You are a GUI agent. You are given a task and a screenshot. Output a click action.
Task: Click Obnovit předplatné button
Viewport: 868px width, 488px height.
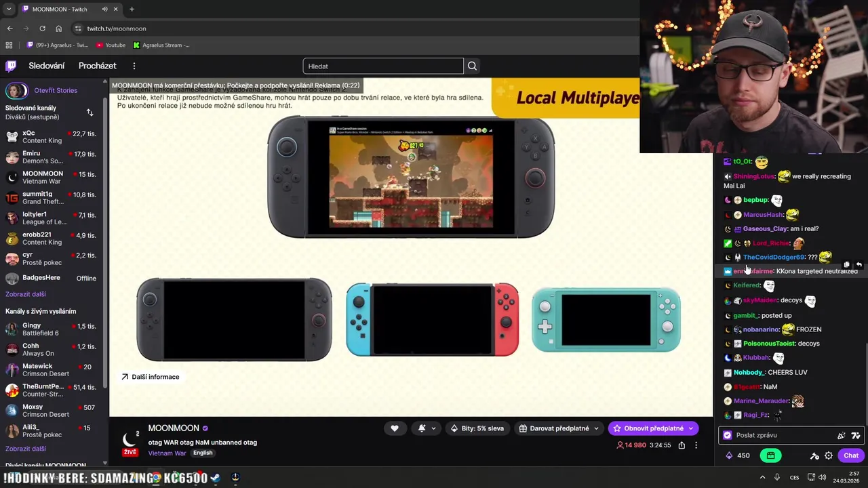[x=653, y=428]
